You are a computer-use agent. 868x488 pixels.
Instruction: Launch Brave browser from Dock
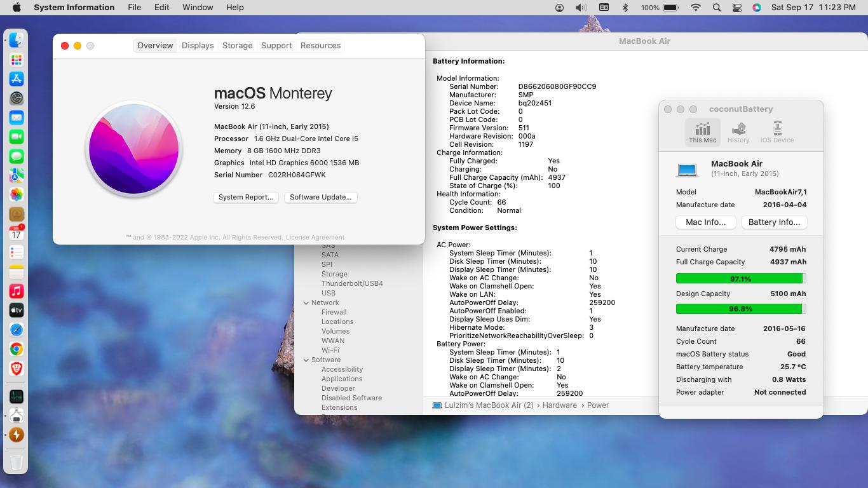[17, 369]
